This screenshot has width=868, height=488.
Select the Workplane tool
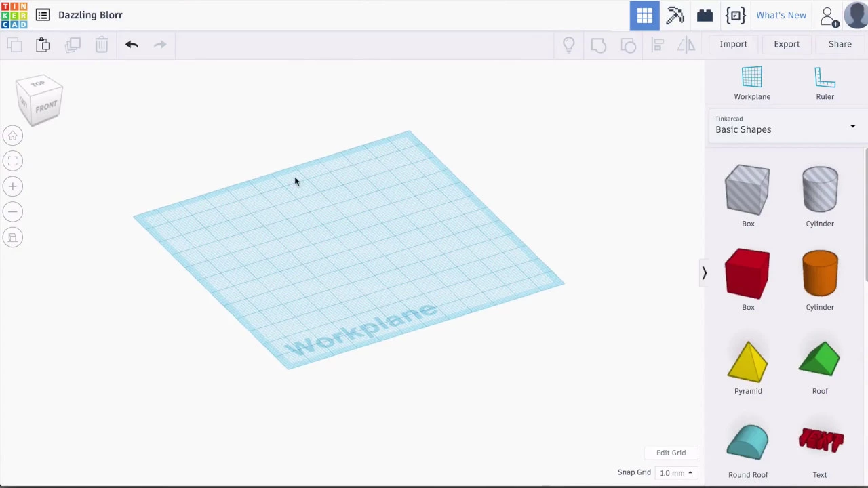[752, 83]
